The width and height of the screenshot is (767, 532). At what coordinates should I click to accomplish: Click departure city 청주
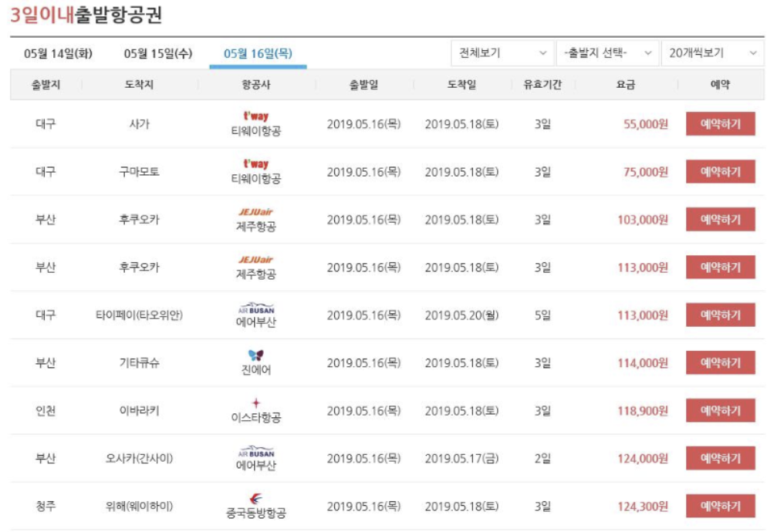46,507
